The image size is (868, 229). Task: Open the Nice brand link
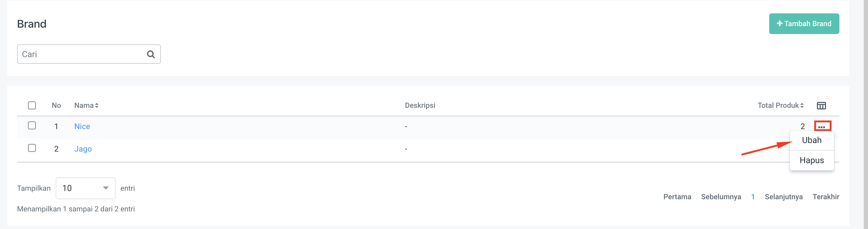coord(82,126)
